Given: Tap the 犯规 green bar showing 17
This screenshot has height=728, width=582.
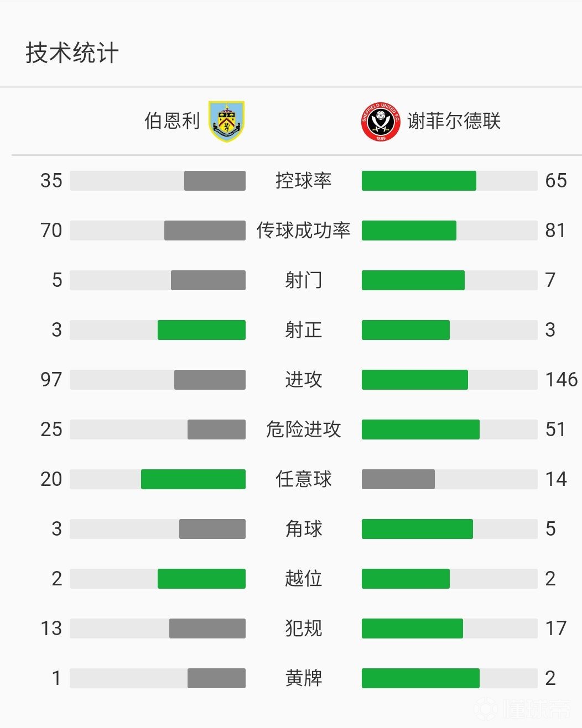Looking at the screenshot, I should 412,629.
